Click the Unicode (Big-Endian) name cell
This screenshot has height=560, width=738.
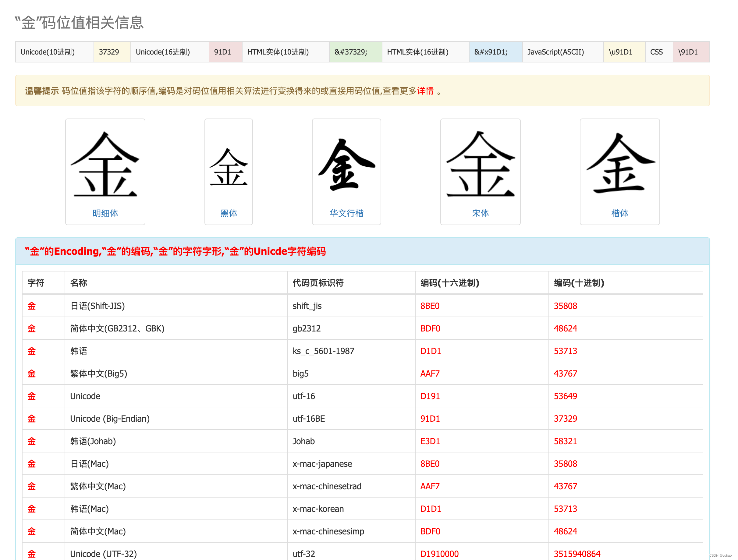point(176,419)
